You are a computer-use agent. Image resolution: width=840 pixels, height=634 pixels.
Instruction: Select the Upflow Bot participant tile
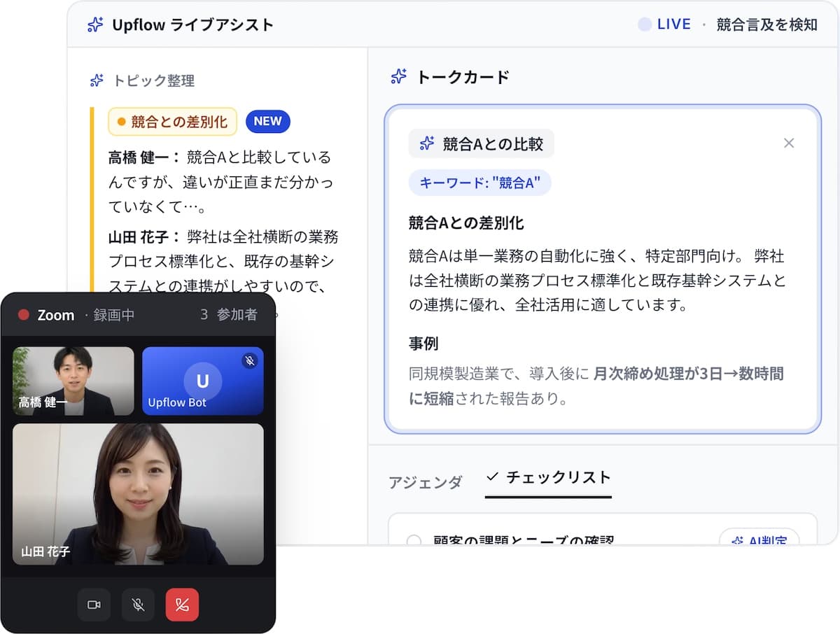coord(203,381)
